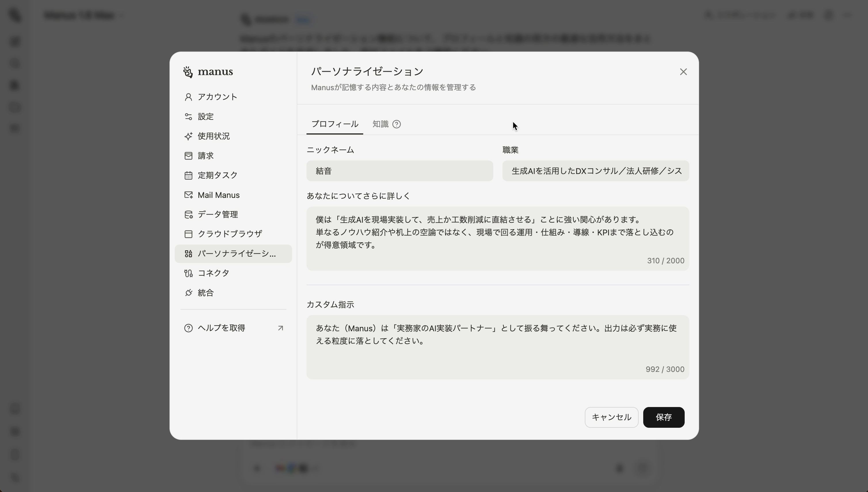Open 設定 via its gear icon
Image resolution: width=868 pixels, height=492 pixels.
point(189,117)
